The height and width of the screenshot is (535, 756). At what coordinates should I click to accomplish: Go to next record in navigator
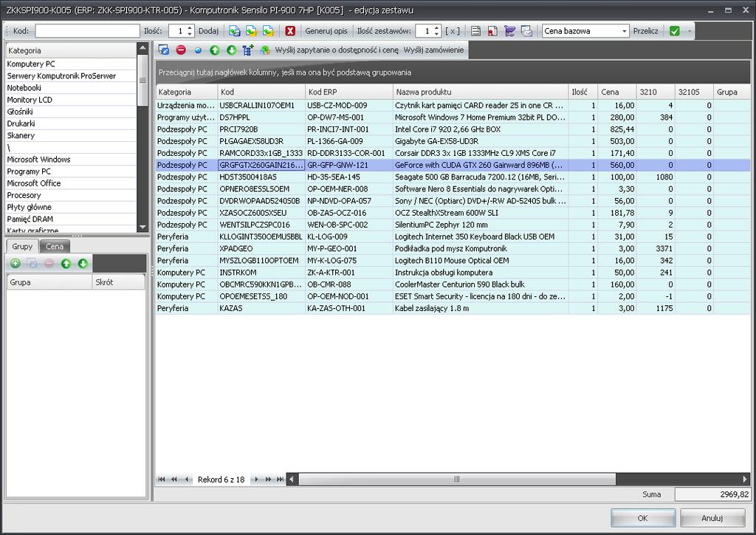(256, 479)
